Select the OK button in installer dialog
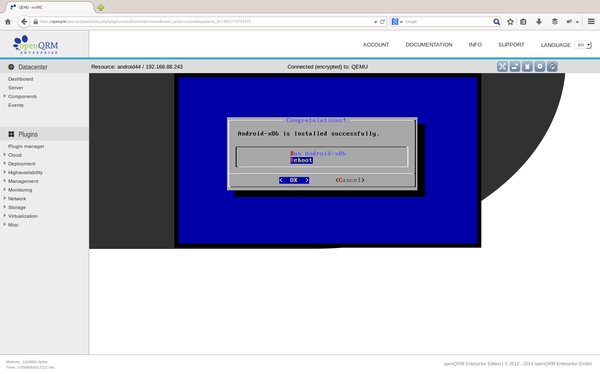 pyautogui.click(x=294, y=180)
